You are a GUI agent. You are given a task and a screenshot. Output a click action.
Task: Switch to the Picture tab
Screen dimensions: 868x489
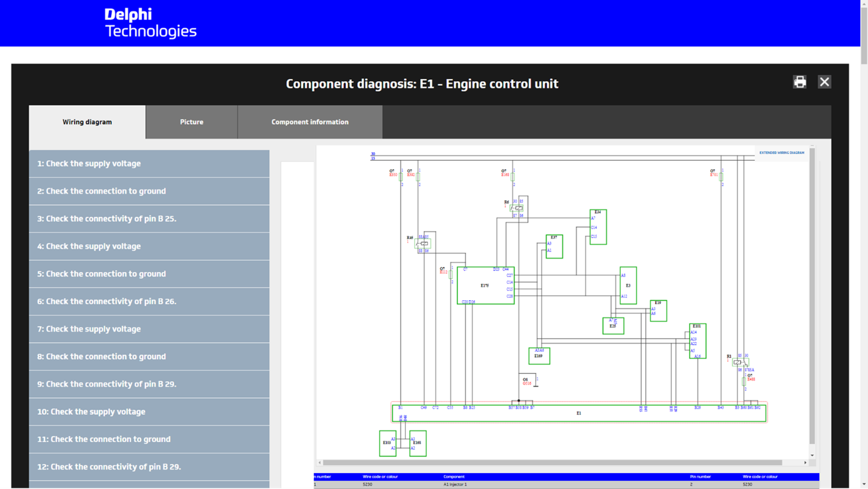tap(192, 122)
